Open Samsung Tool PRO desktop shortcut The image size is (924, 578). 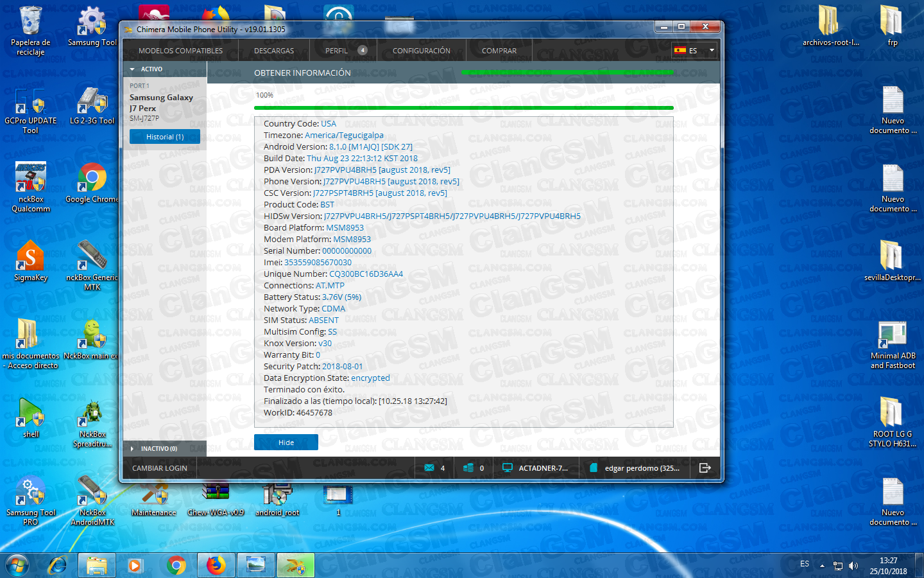pos(30,500)
